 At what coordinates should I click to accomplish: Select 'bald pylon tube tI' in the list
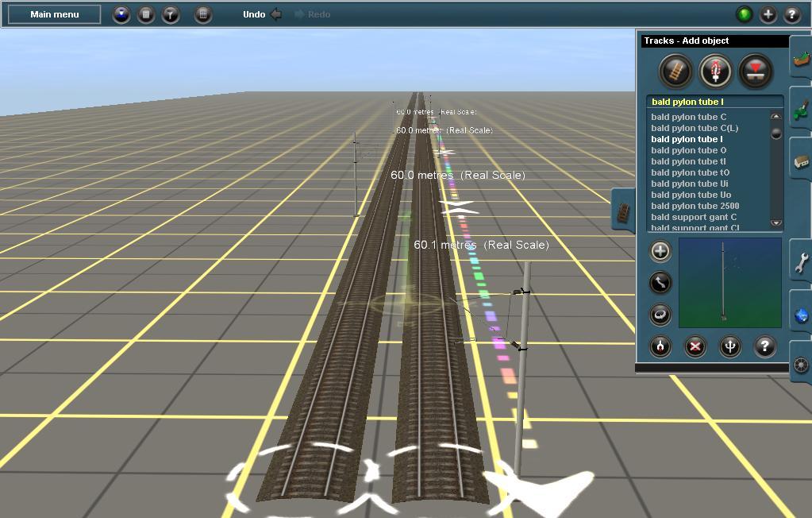[x=688, y=161]
